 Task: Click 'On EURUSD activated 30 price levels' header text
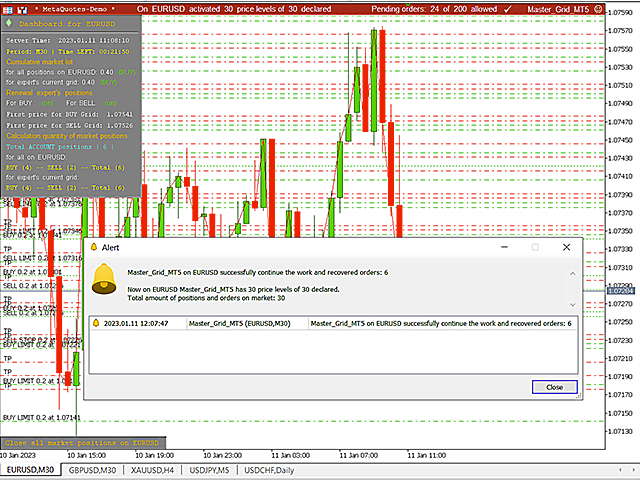[x=234, y=9]
